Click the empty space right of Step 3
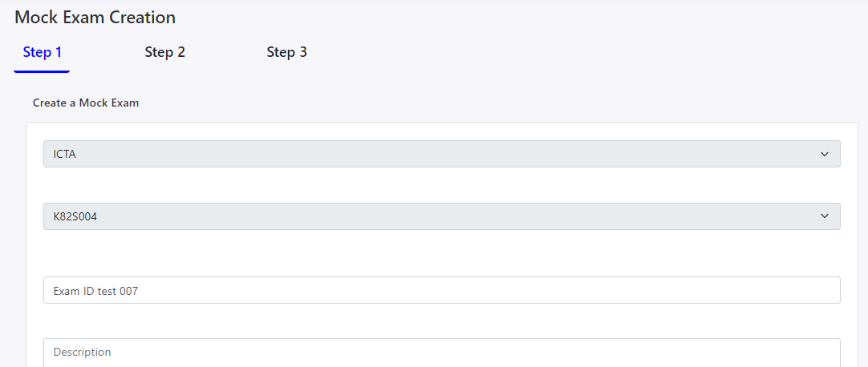The height and width of the screenshot is (367, 868). (x=562, y=53)
